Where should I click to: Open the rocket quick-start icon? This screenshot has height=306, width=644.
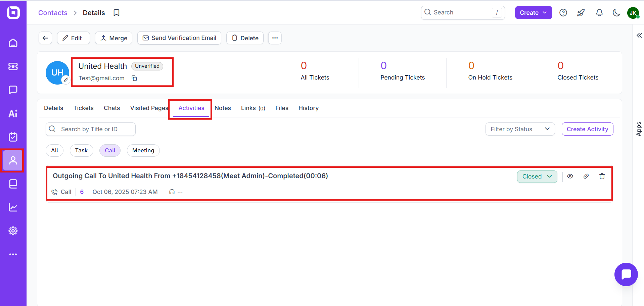point(581,13)
